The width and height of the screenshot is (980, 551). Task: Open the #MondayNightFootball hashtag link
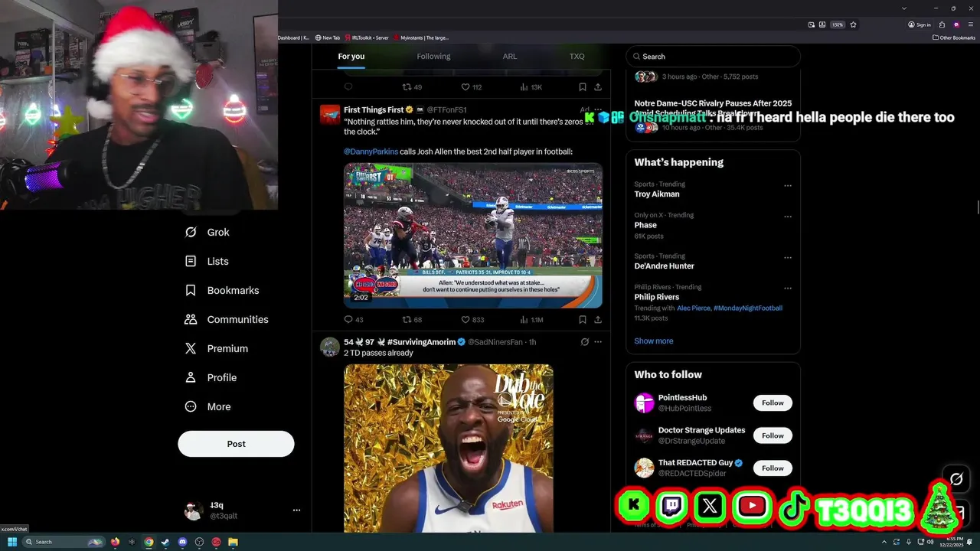coord(748,308)
